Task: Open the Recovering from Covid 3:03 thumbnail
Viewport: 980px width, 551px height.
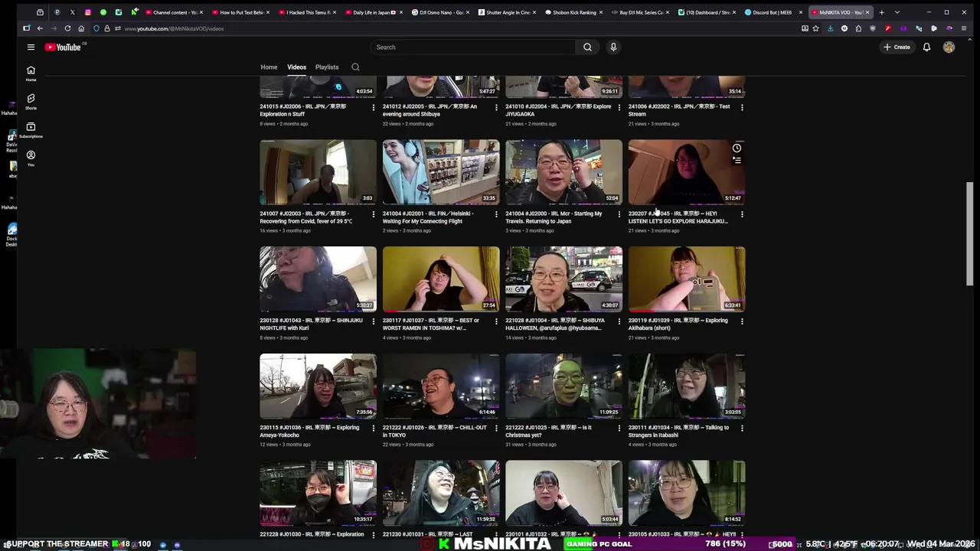Action: (318, 172)
